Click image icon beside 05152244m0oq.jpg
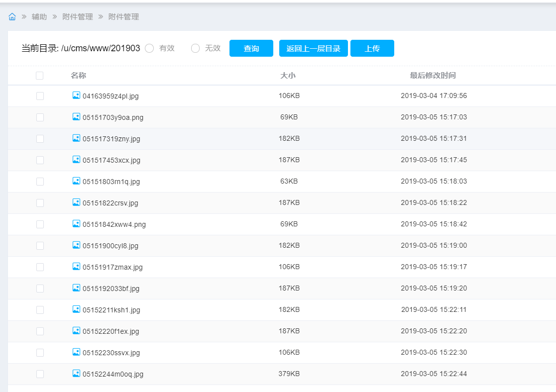The image size is (556, 392). pyautogui.click(x=76, y=374)
